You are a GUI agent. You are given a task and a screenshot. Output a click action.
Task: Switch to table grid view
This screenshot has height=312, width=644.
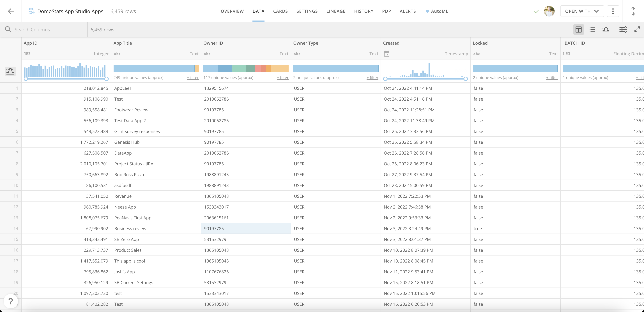[578, 30]
